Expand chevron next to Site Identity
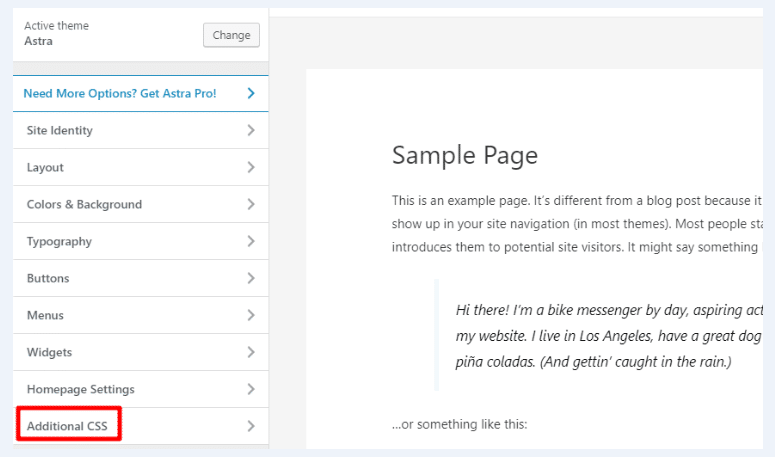The image size is (775, 457). [250, 130]
